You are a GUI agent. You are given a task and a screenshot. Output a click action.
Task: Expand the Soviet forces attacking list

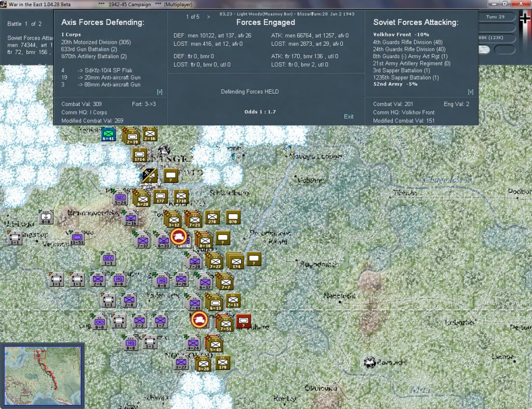[470, 92]
